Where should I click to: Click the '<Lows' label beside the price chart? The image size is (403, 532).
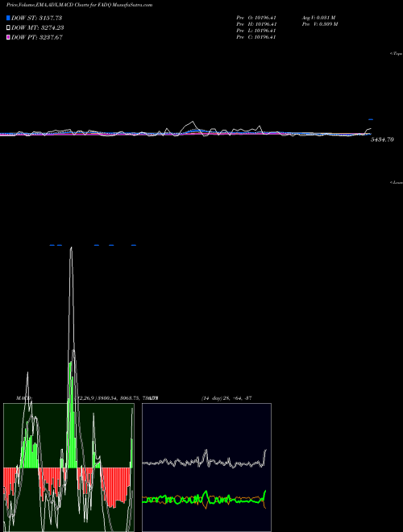click(x=397, y=182)
